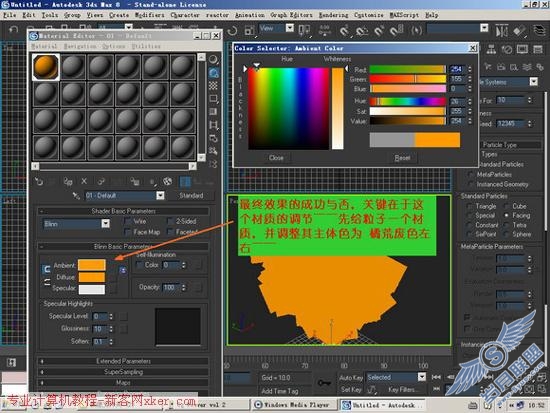Image resolution: width=550 pixels, height=413 pixels.
Task: Open the 01 - Default material name dropdown
Action: (160, 195)
